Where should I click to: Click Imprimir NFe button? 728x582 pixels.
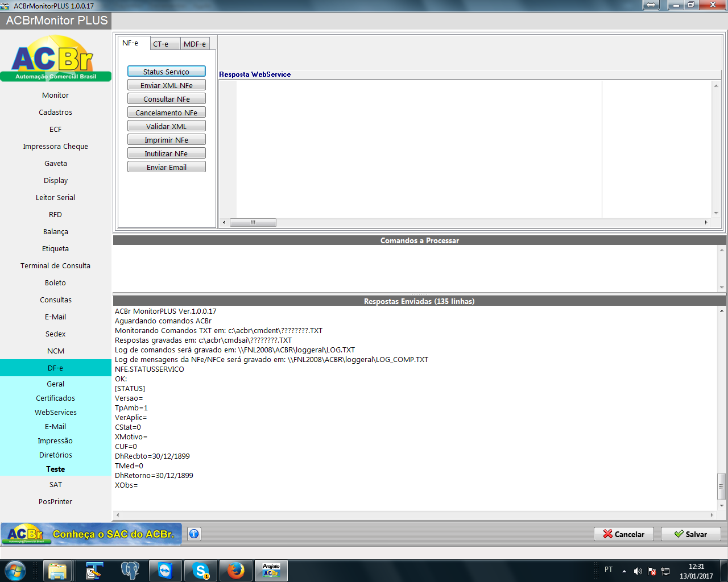pyautogui.click(x=167, y=140)
